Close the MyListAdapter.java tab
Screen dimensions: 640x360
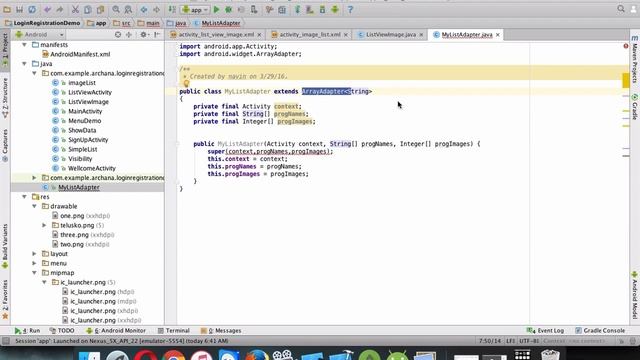point(498,35)
